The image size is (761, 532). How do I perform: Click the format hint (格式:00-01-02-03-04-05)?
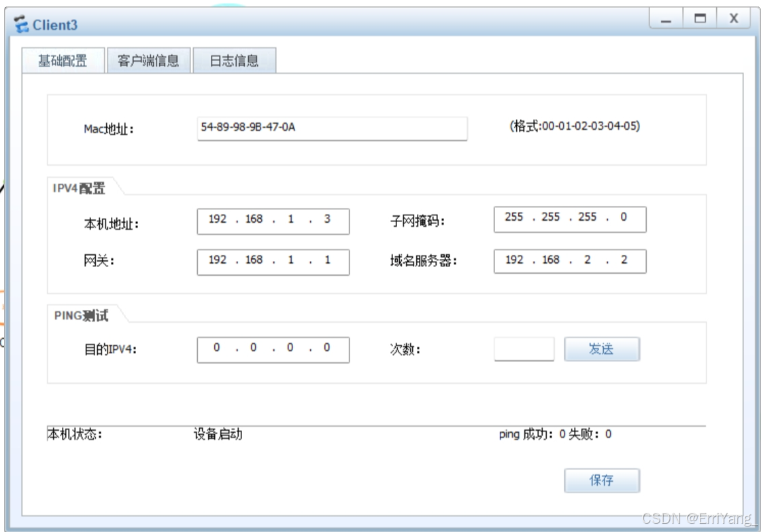[575, 126]
